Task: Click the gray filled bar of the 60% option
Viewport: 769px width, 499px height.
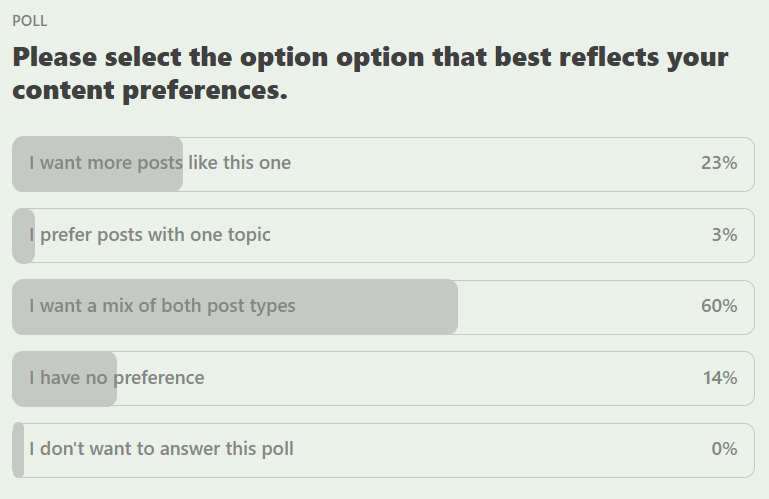Action: tap(235, 307)
